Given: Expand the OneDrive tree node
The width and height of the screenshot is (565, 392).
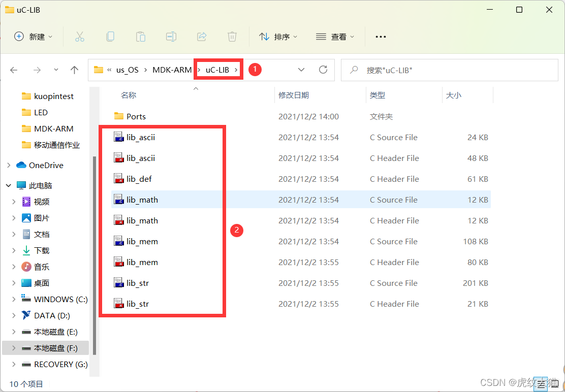Looking at the screenshot, I should (9, 165).
